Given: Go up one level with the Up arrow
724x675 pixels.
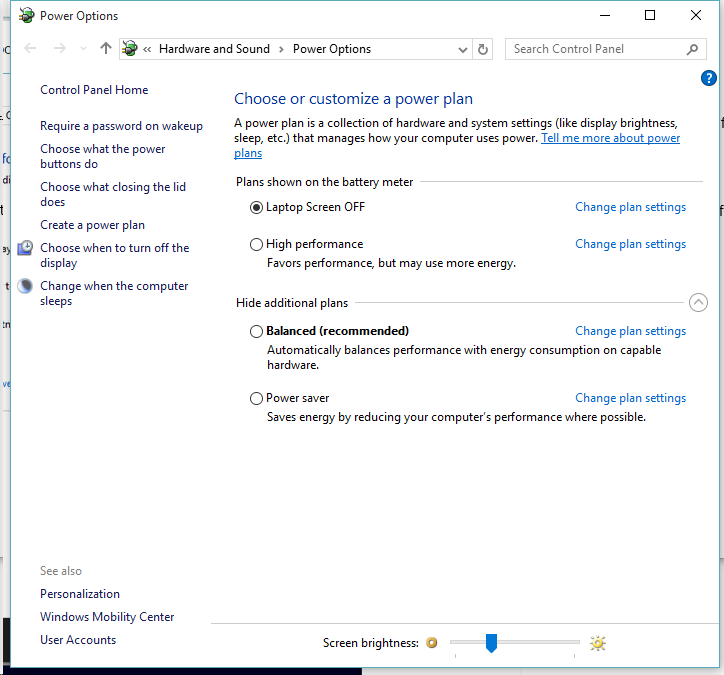Looking at the screenshot, I should click(106, 48).
